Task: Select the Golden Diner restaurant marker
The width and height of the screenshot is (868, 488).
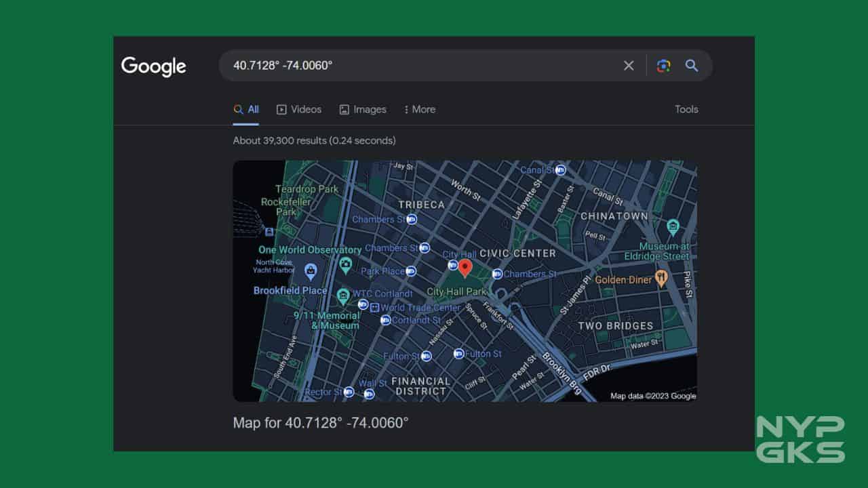Action: point(661,279)
